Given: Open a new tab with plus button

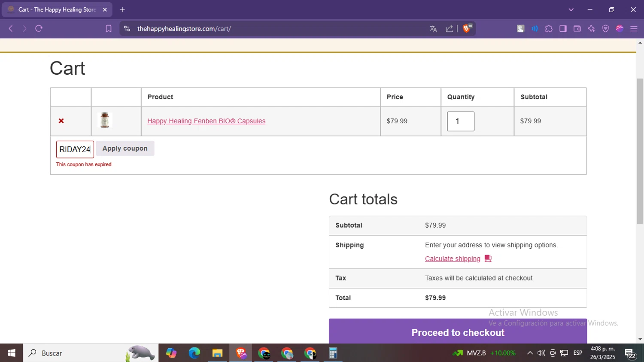Looking at the screenshot, I should pos(122,9).
